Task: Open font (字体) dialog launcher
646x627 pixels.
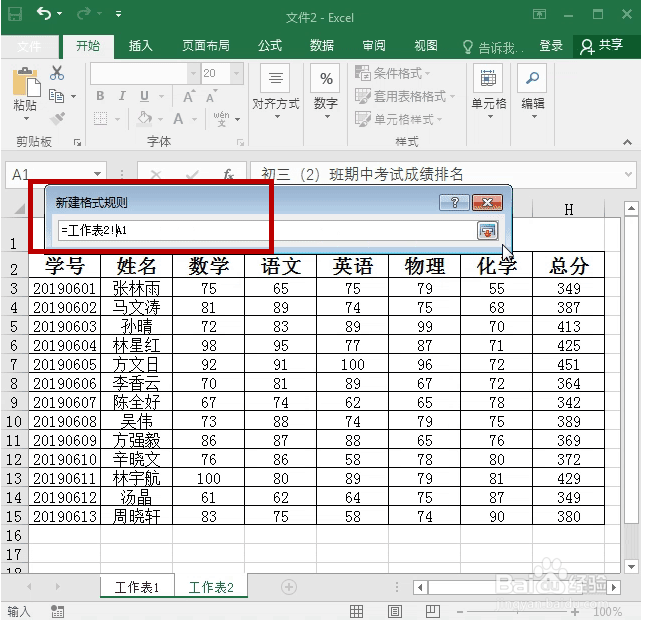Action: point(240,143)
